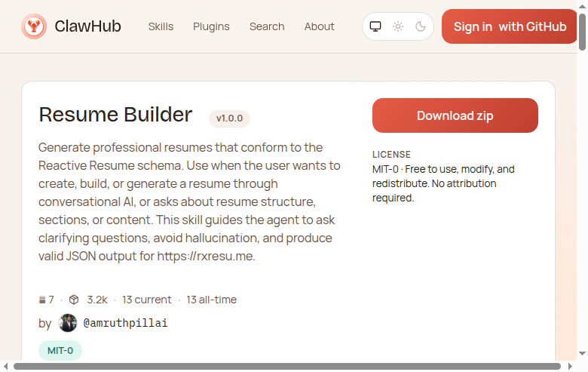Image resolution: width=588 pixels, height=372 pixels.
Task: Open the author's avatar picture
Action: [68, 323]
